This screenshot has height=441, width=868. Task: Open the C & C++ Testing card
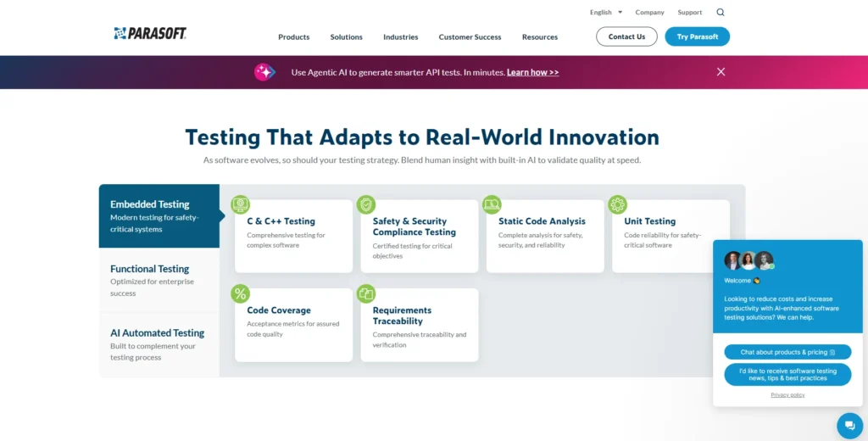coord(293,236)
